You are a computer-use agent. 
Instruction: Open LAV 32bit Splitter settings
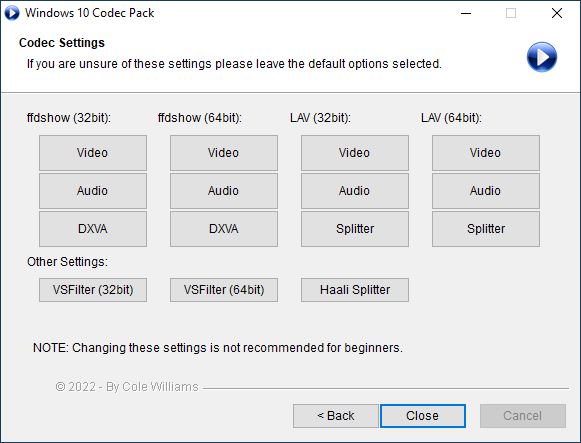355,229
